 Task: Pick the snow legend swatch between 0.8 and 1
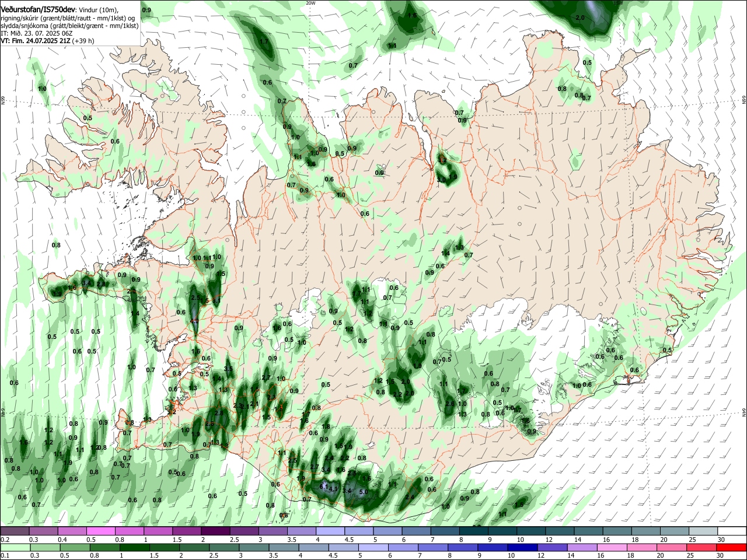point(130,531)
